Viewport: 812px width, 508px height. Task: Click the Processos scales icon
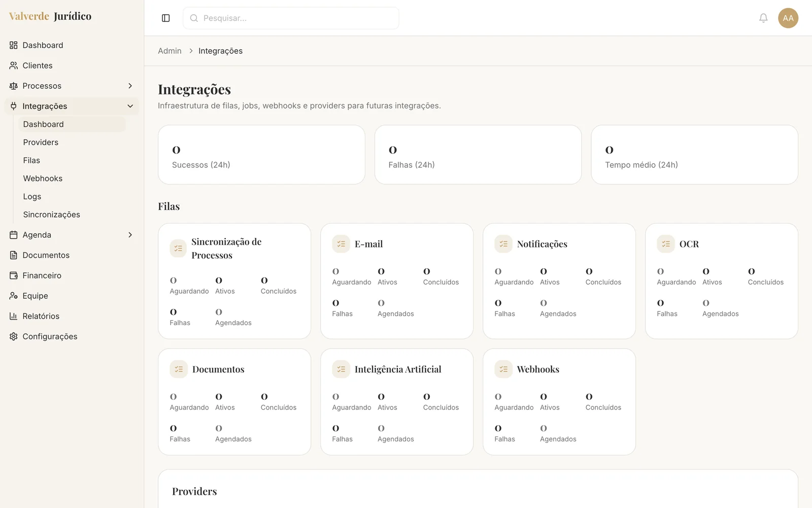14,86
